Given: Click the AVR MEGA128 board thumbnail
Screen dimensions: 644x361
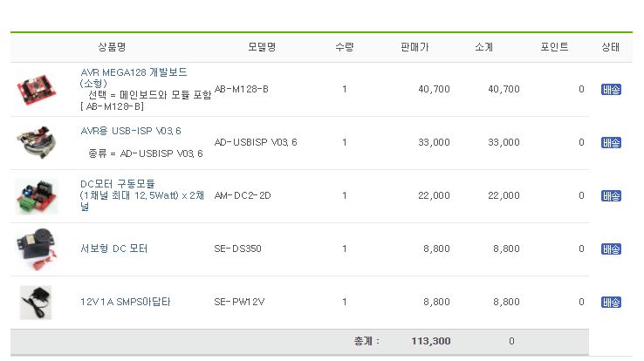Looking at the screenshot, I should tap(36, 89).
